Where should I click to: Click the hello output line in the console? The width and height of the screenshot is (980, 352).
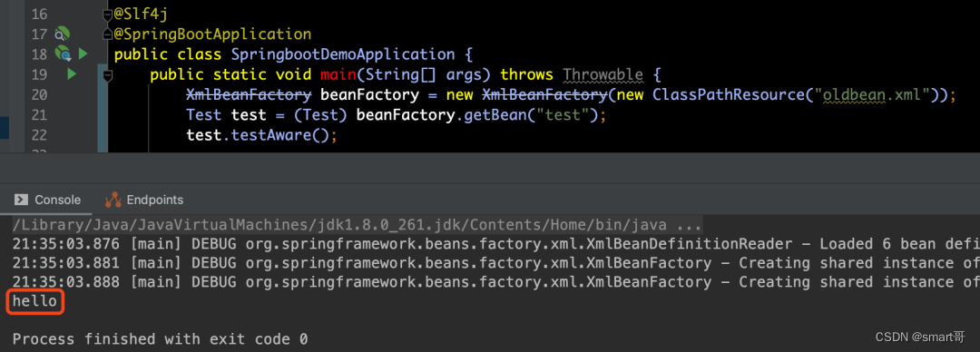[x=35, y=302]
